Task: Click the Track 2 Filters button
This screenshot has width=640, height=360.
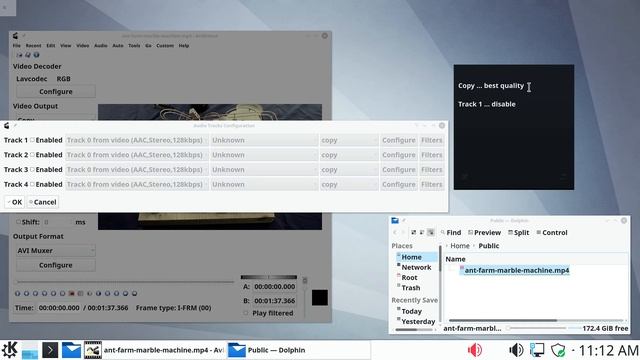Action: (431, 155)
